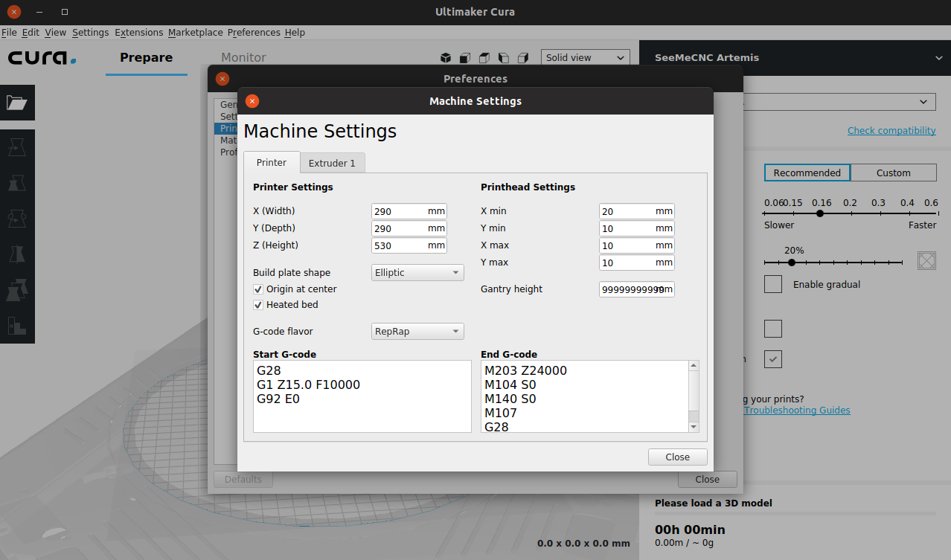Switch to the right side view cube icon
Screen dimensions: 951x560
(523, 57)
